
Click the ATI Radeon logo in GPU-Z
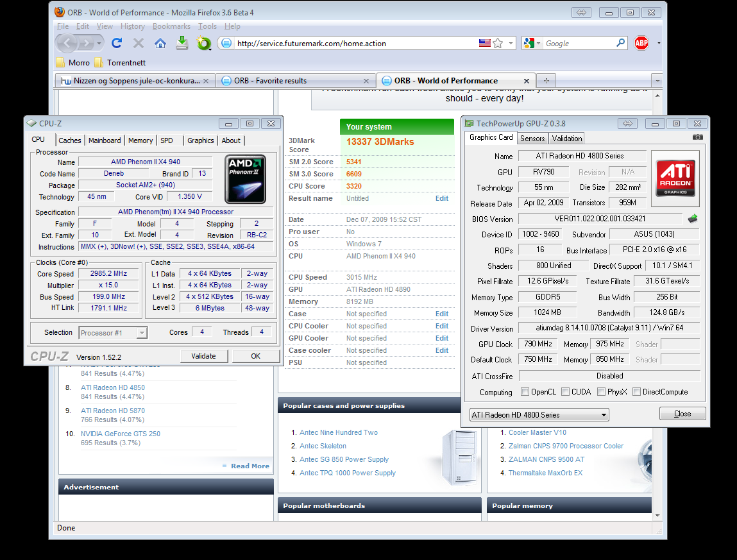(x=675, y=178)
